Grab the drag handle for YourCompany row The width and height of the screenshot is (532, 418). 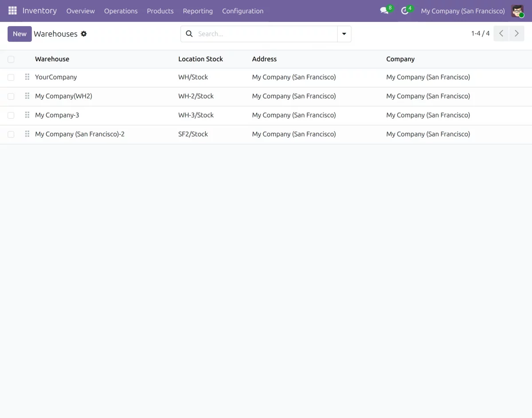point(27,77)
